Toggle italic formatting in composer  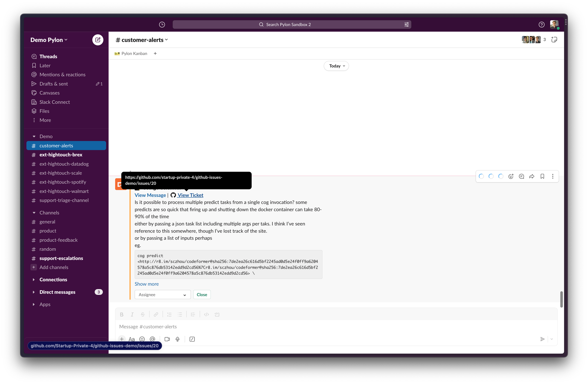pos(132,315)
